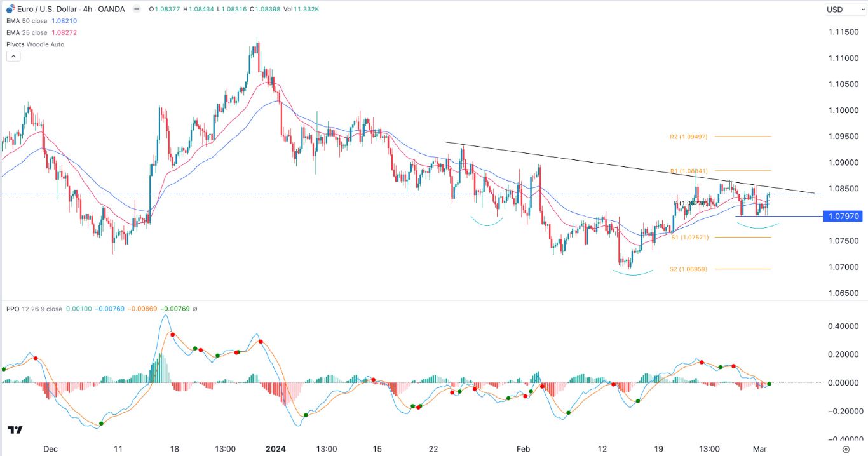The width and height of the screenshot is (868, 456).
Task: Click the 2024 marker on the timeline
Action: tap(275, 448)
